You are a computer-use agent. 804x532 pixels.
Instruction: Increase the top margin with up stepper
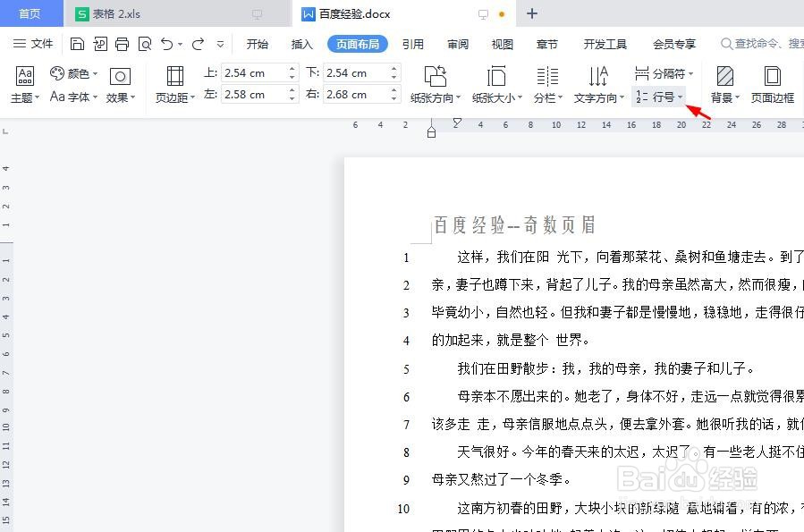coord(292,68)
